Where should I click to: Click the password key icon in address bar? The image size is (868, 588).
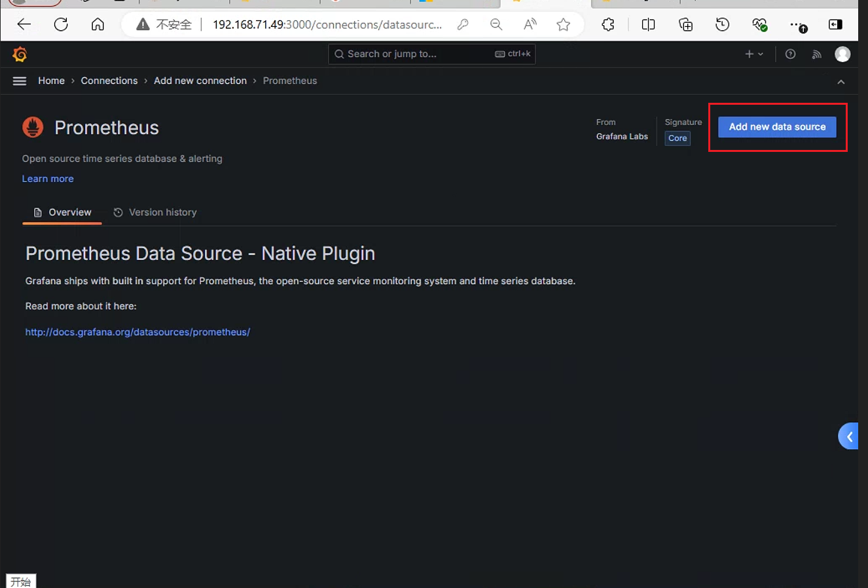click(x=463, y=24)
